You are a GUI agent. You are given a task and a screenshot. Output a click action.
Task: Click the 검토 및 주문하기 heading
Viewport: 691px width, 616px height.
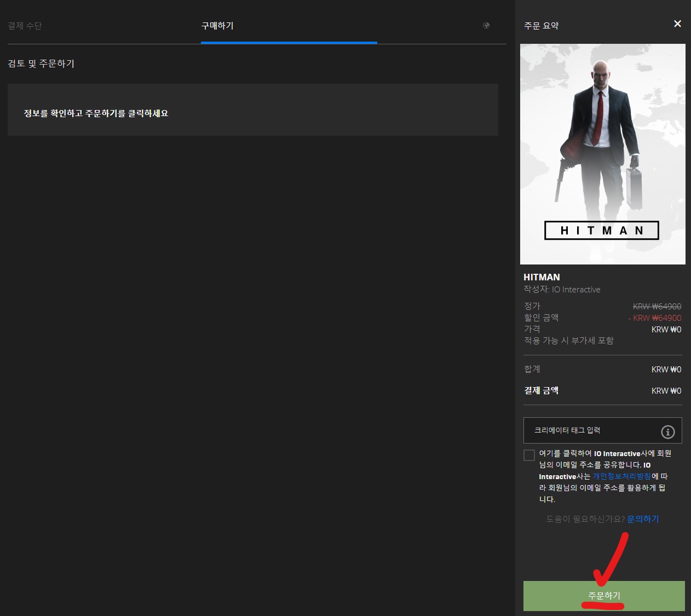[x=41, y=64]
